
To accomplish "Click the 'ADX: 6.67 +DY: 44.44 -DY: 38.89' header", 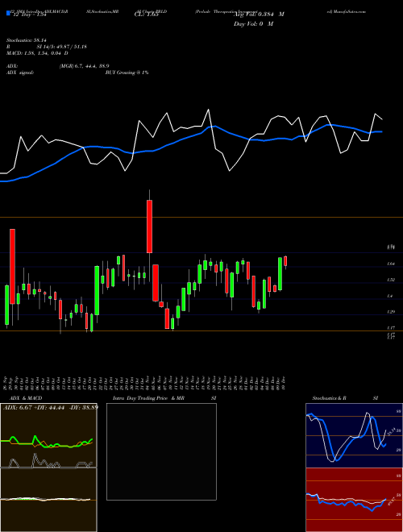I will tap(51, 407).
